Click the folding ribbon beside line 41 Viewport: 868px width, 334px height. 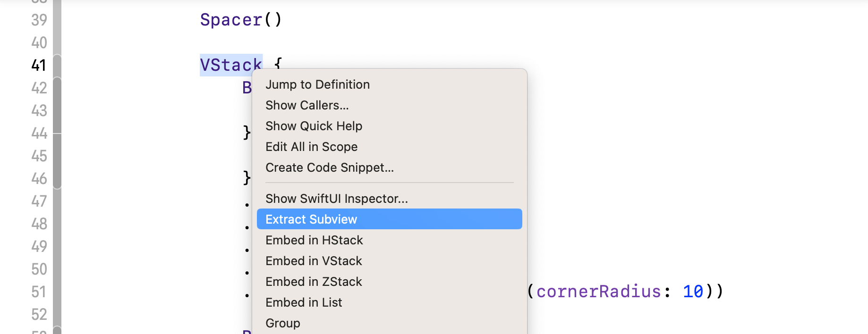click(x=57, y=65)
